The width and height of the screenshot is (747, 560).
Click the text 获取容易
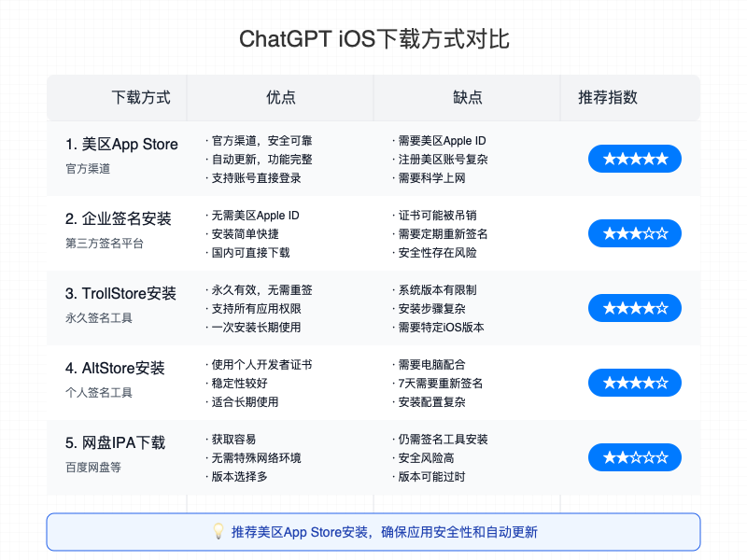point(233,439)
